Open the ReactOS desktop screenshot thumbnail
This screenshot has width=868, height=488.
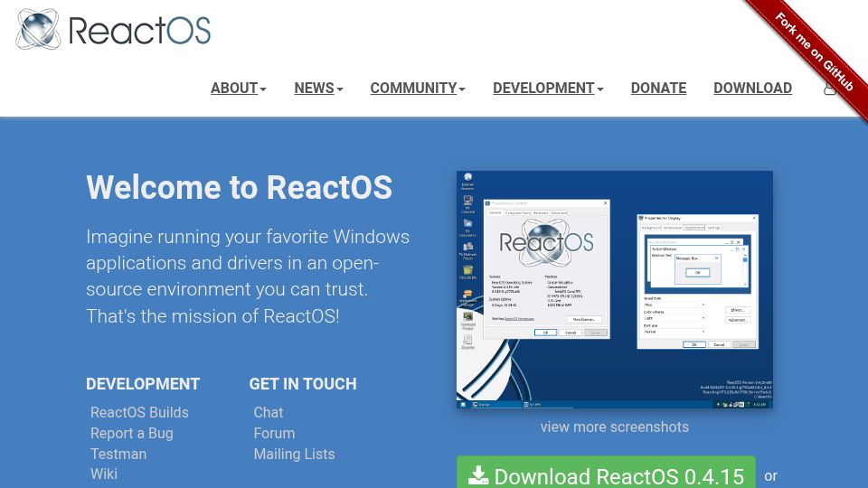tap(615, 289)
